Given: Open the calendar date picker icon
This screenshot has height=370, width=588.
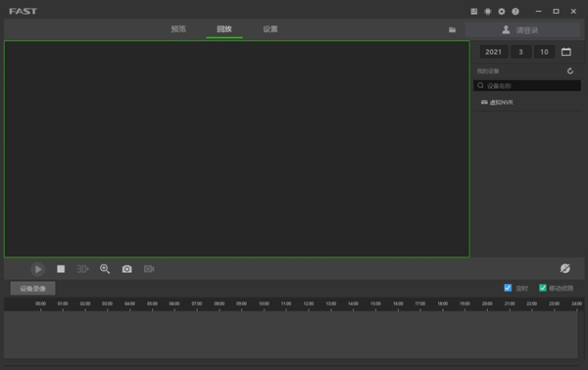Looking at the screenshot, I should point(566,52).
